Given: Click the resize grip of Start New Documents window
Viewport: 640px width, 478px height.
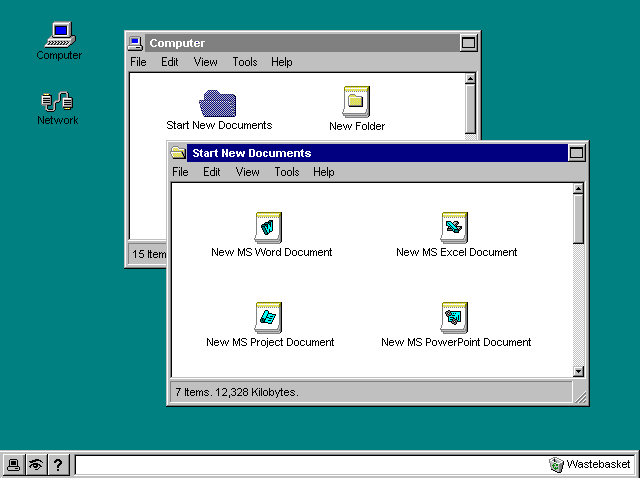Looking at the screenshot, I should point(580,397).
